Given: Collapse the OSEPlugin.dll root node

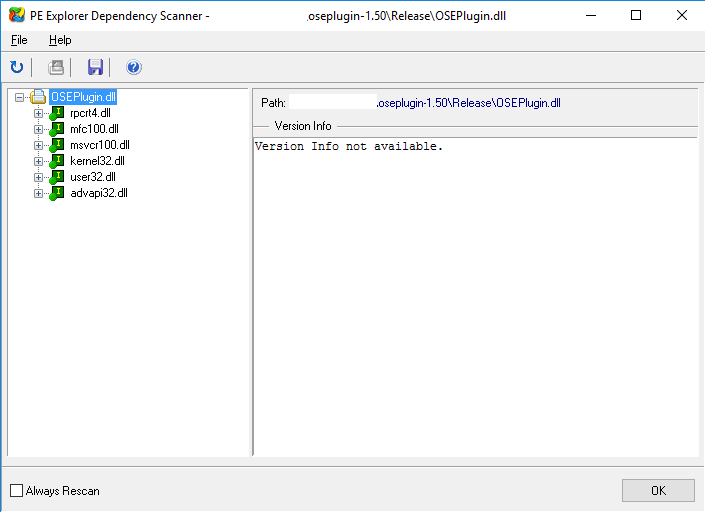Looking at the screenshot, I should [x=19, y=97].
